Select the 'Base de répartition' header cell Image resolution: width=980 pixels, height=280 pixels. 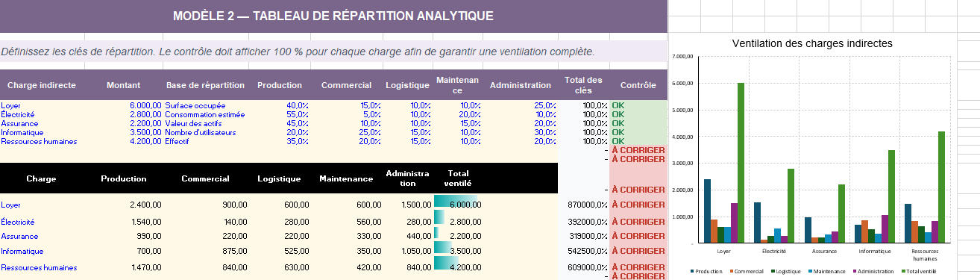click(205, 85)
